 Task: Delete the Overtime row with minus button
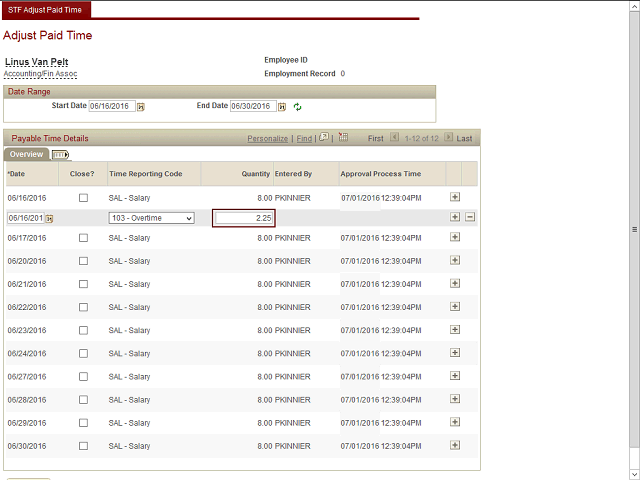pyautogui.click(x=470, y=218)
